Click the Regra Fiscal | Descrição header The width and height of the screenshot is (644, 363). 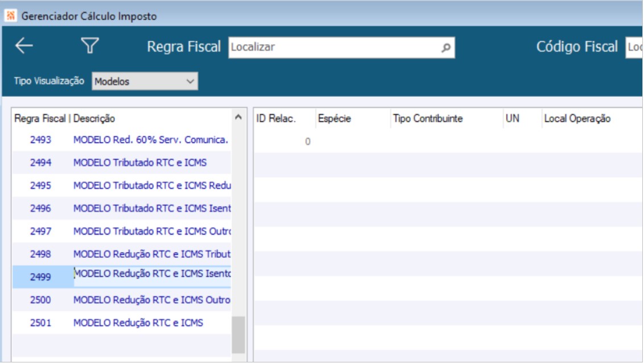[x=64, y=119]
